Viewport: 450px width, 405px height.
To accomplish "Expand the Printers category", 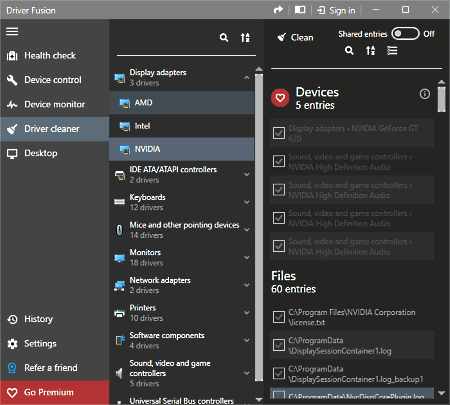I will click(247, 313).
